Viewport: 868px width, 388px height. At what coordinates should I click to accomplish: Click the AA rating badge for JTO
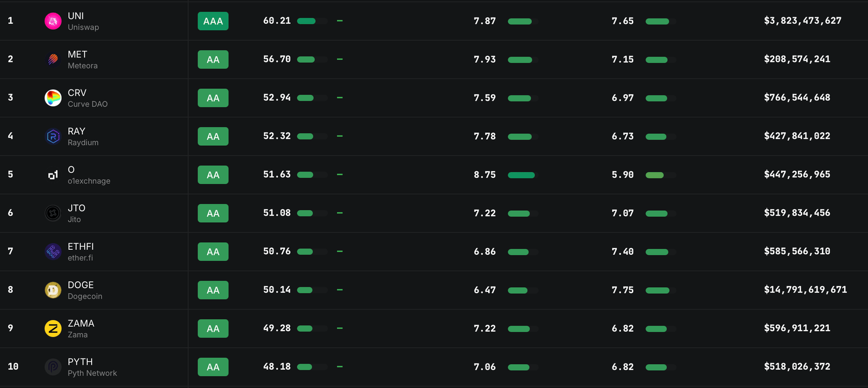[213, 214]
